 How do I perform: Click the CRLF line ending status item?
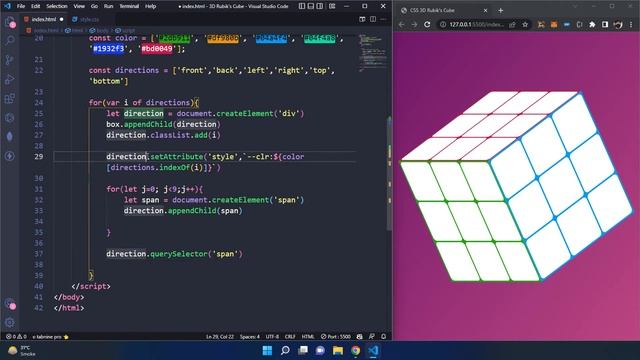pyautogui.click(x=290, y=337)
